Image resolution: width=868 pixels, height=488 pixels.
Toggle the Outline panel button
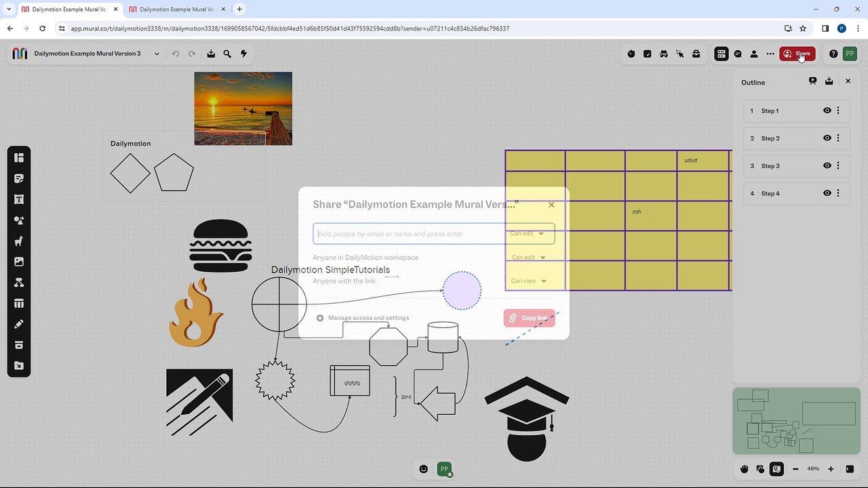point(722,54)
